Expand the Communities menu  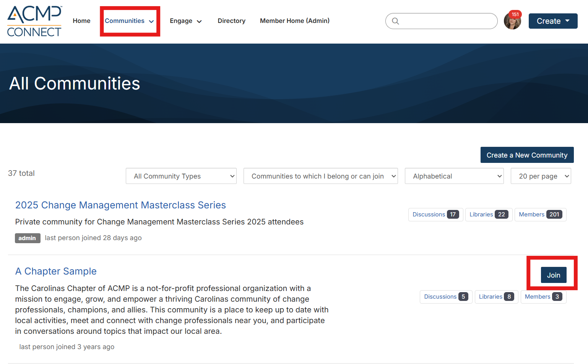tap(129, 21)
